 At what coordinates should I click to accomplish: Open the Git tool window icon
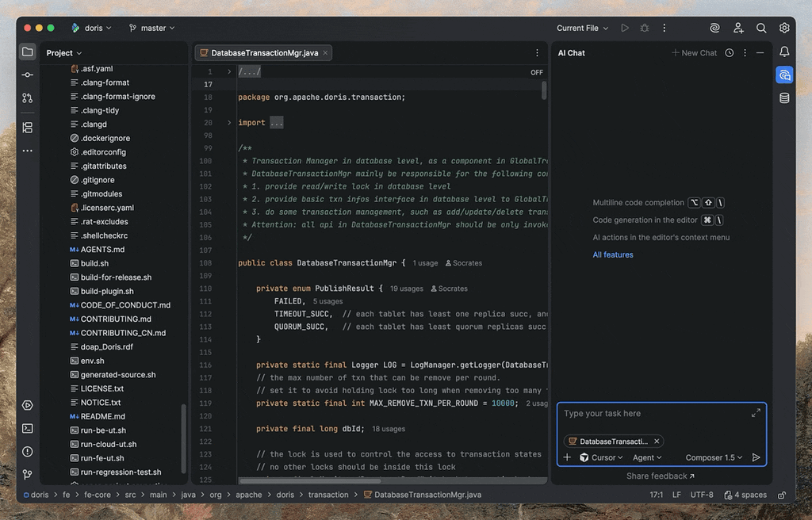click(x=28, y=474)
